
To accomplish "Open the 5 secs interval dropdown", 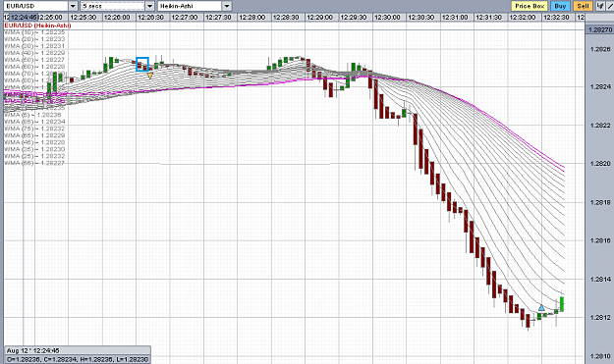I will [150, 6].
